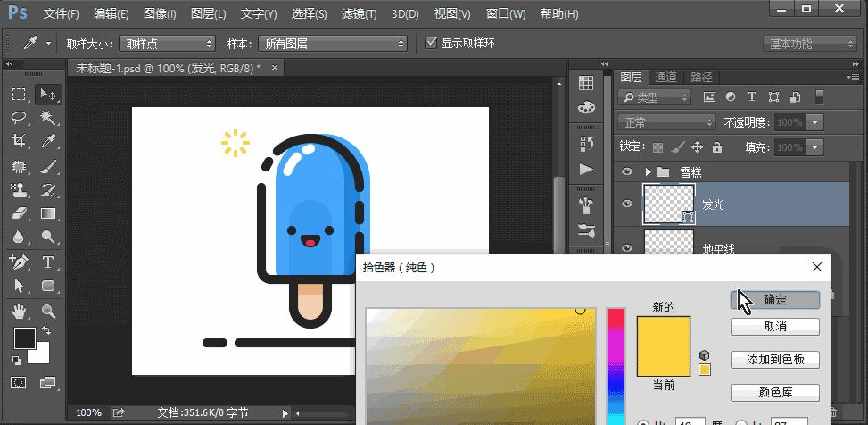Filter layers by pixel layers

point(709,97)
